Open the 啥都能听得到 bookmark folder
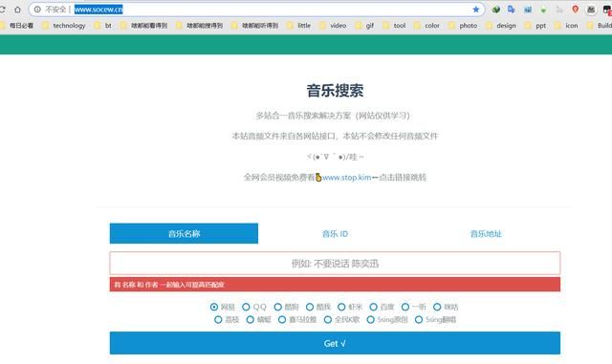Image resolution: width=612 pixels, height=364 pixels. (x=255, y=26)
